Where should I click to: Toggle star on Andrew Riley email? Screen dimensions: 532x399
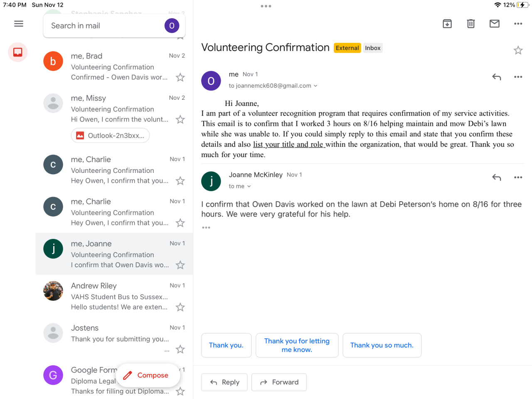[x=180, y=307]
